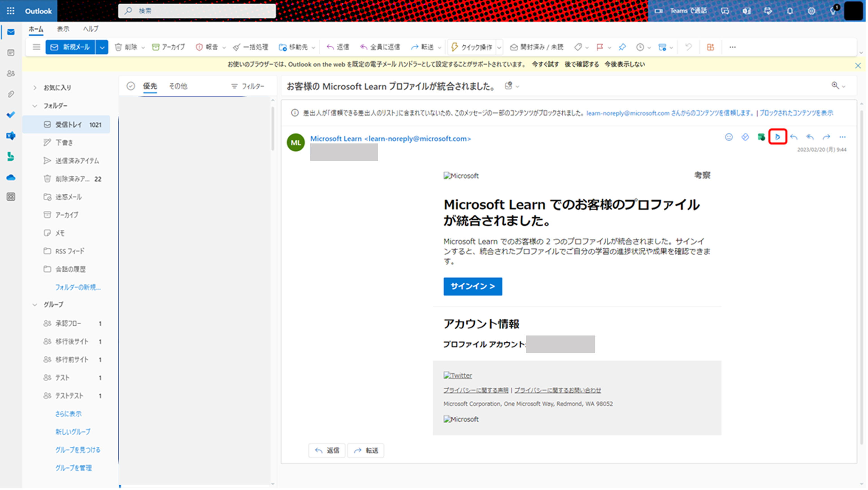This screenshot has height=490, width=868.
Task: Dismiss the yellow notification banner
Action: (858, 66)
